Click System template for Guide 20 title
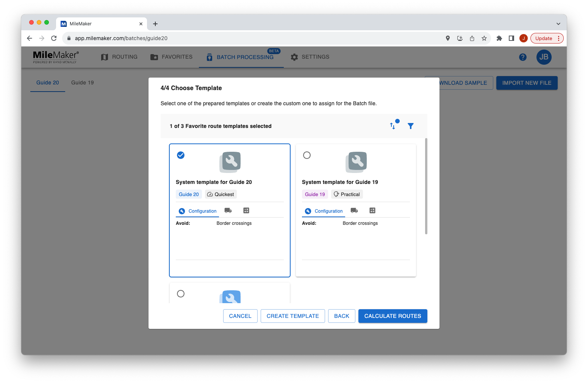The width and height of the screenshot is (588, 383). (x=214, y=182)
